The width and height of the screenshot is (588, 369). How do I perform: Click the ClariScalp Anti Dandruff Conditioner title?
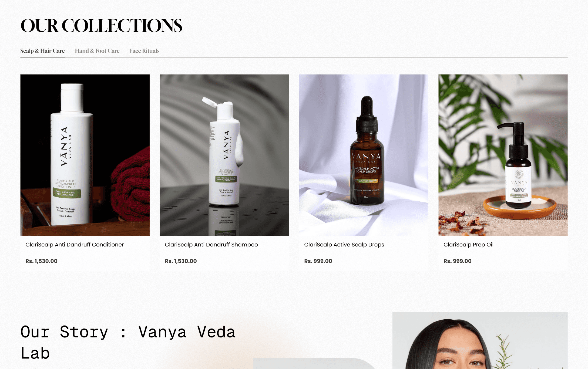pyautogui.click(x=75, y=245)
